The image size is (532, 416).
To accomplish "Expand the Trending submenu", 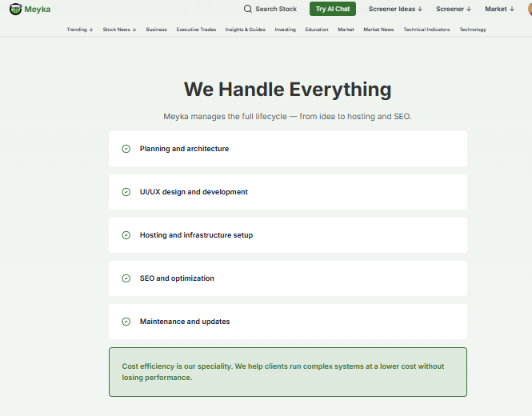I will [80, 30].
